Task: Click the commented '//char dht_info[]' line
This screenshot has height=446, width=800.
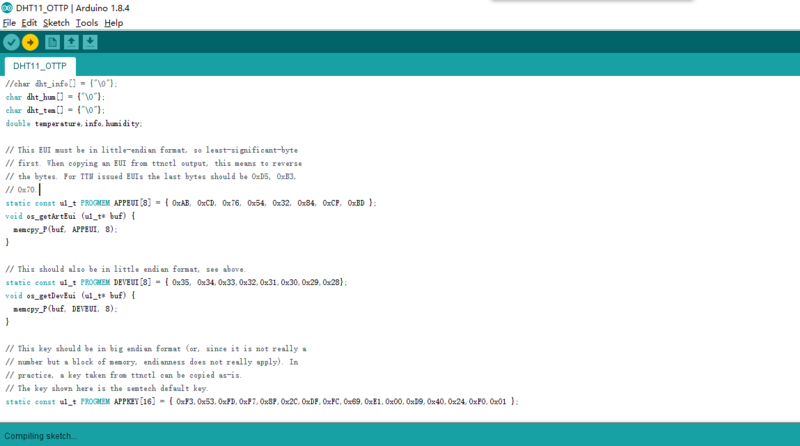Action: point(61,84)
